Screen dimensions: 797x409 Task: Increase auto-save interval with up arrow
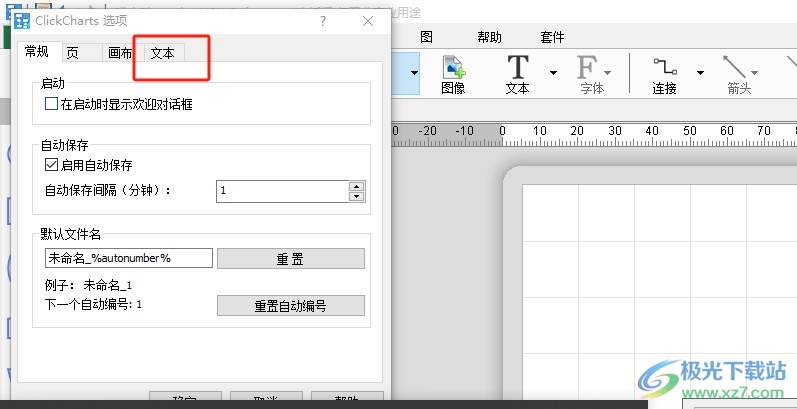tap(357, 186)
